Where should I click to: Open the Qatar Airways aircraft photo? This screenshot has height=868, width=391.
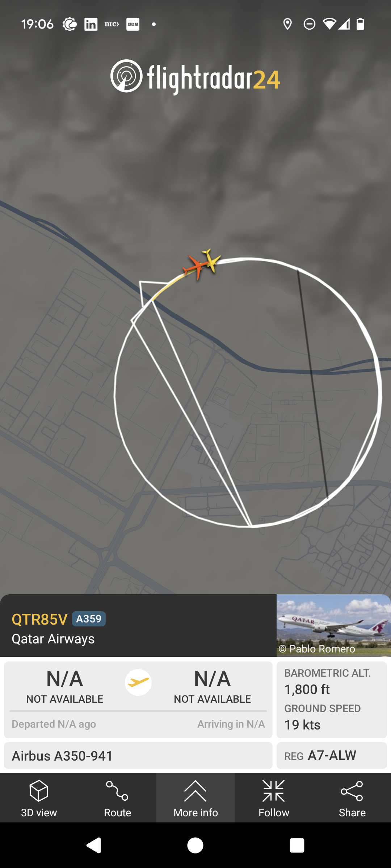(x=333, y=625)
